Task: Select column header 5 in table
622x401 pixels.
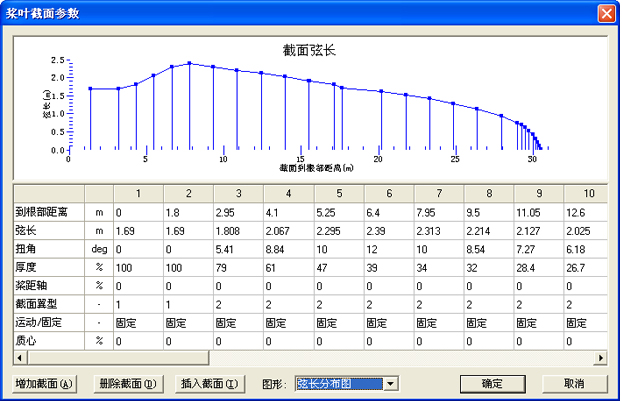Action: [338, 193]
